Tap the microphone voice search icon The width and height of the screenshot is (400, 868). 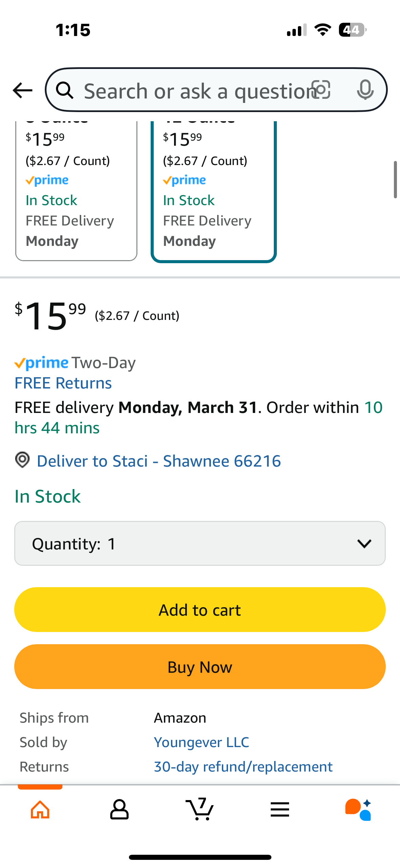(x=365, y=90)
